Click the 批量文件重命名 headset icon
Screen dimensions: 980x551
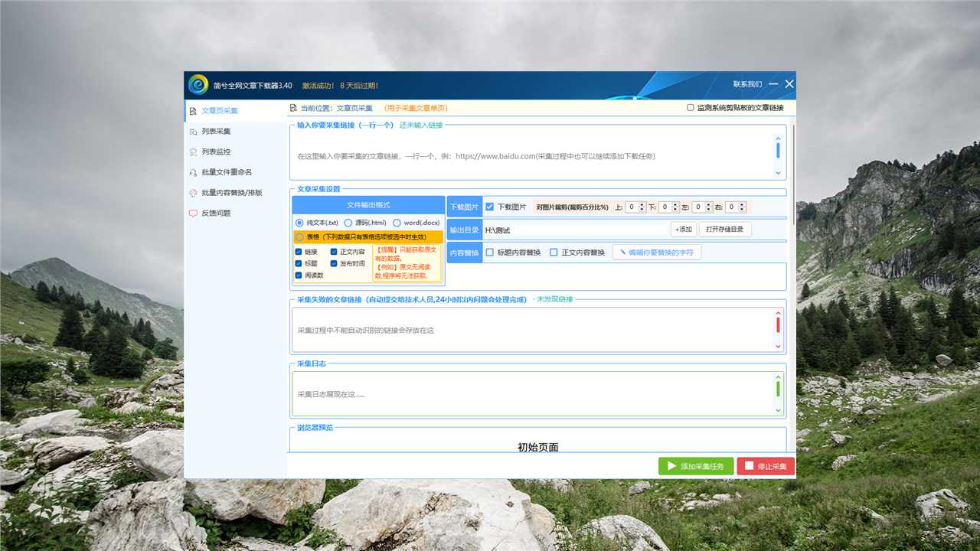pos(193,172)
